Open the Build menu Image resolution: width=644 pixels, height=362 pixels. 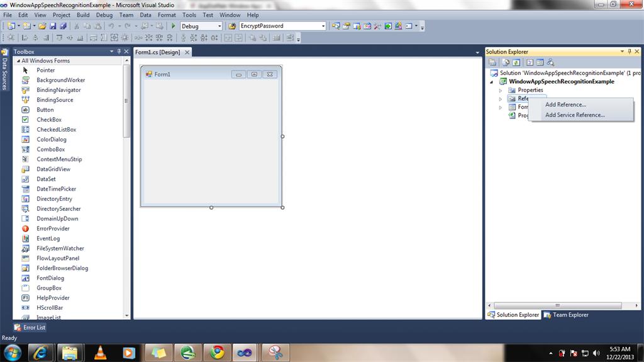[x=83, y=15]
